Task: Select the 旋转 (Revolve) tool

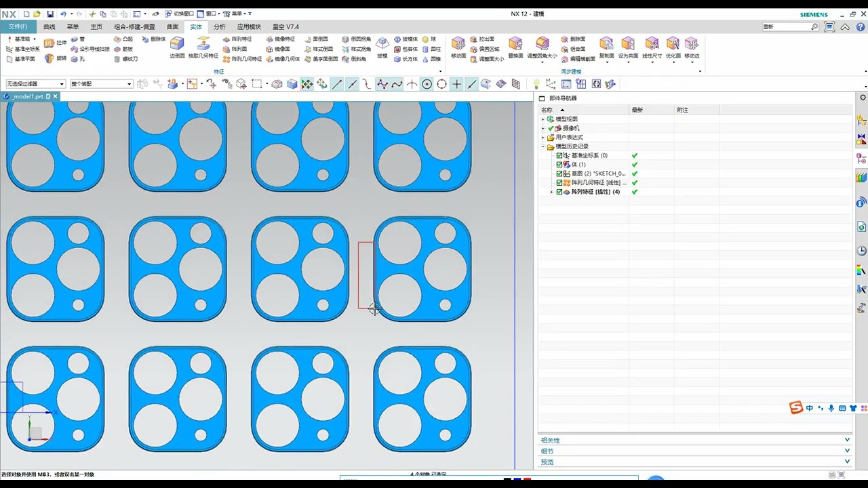Action: (56, 59)
